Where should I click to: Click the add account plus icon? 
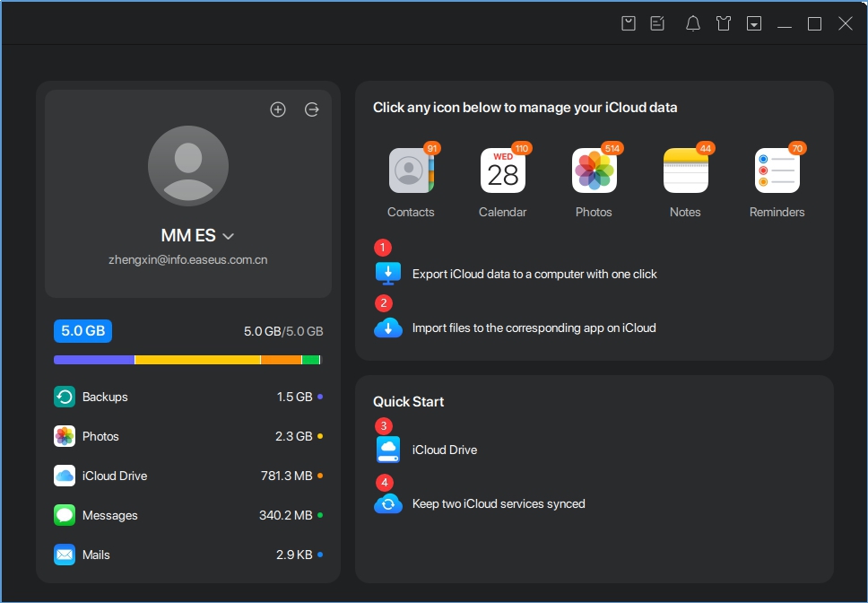278,109
